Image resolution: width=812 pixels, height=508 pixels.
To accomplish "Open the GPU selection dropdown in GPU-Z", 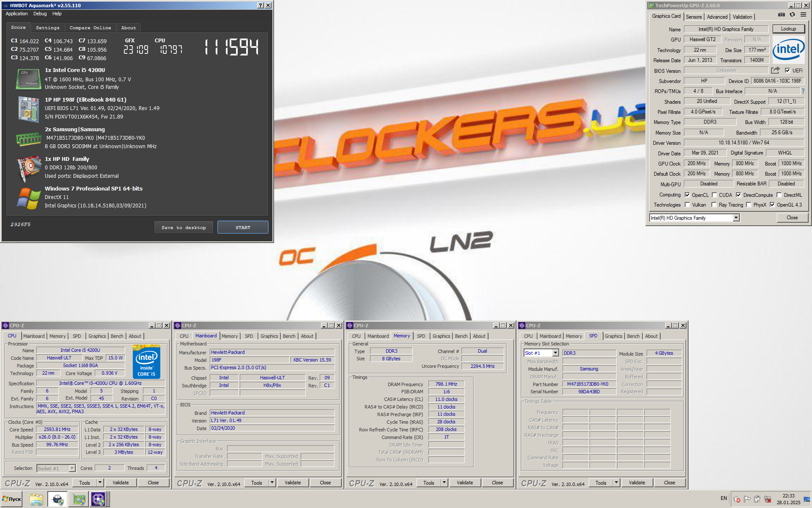I will tap(736, 218).
